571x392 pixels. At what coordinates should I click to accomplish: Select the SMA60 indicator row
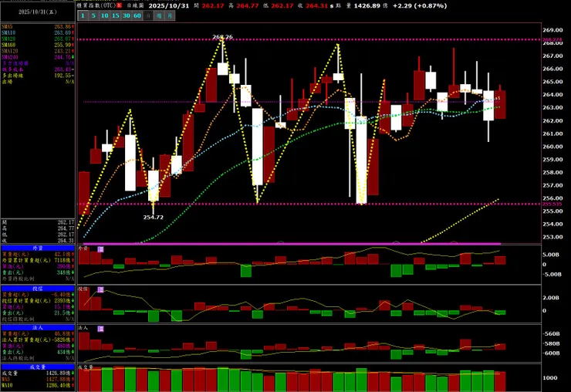pos(38,45)
